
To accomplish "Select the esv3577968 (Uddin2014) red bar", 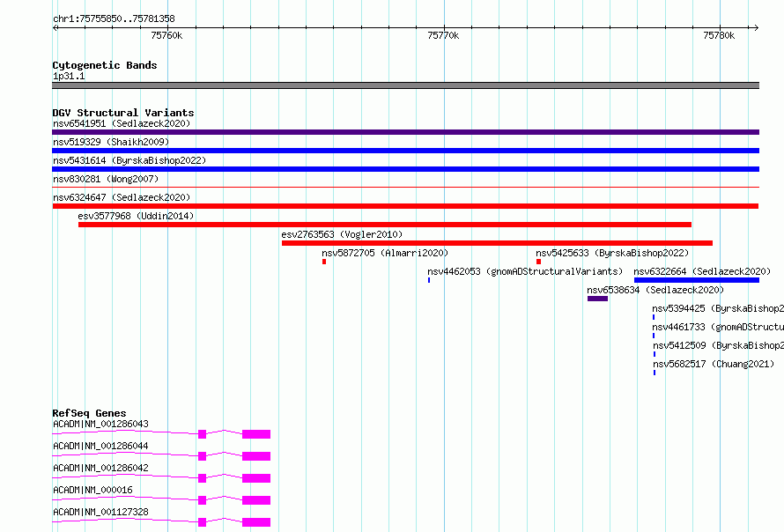I will (385, 225).
